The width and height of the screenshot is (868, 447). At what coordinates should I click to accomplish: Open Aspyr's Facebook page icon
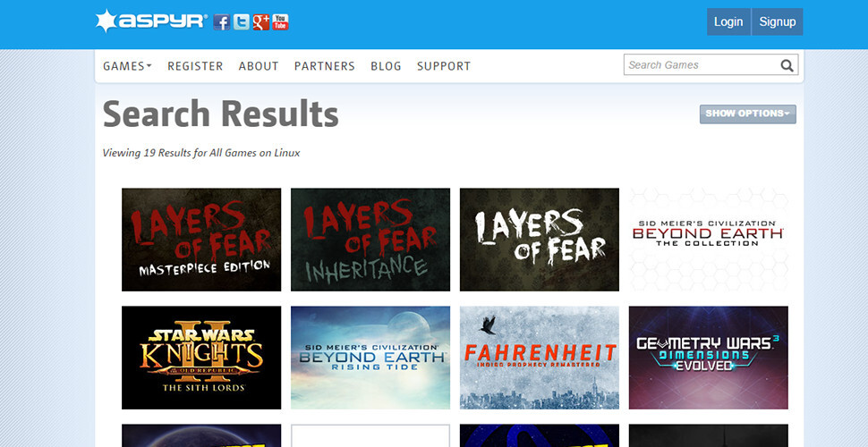pyautogui.click(x=222, y=22)
